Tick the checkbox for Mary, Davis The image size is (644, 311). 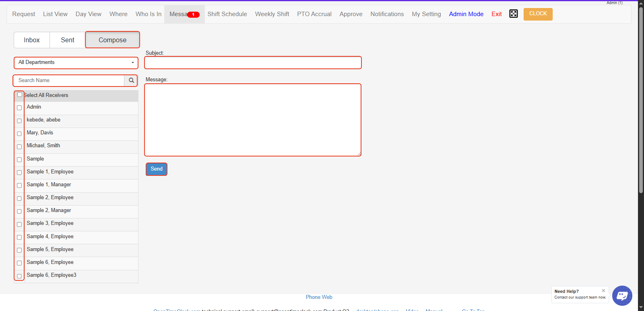click(x=19, y=134)
